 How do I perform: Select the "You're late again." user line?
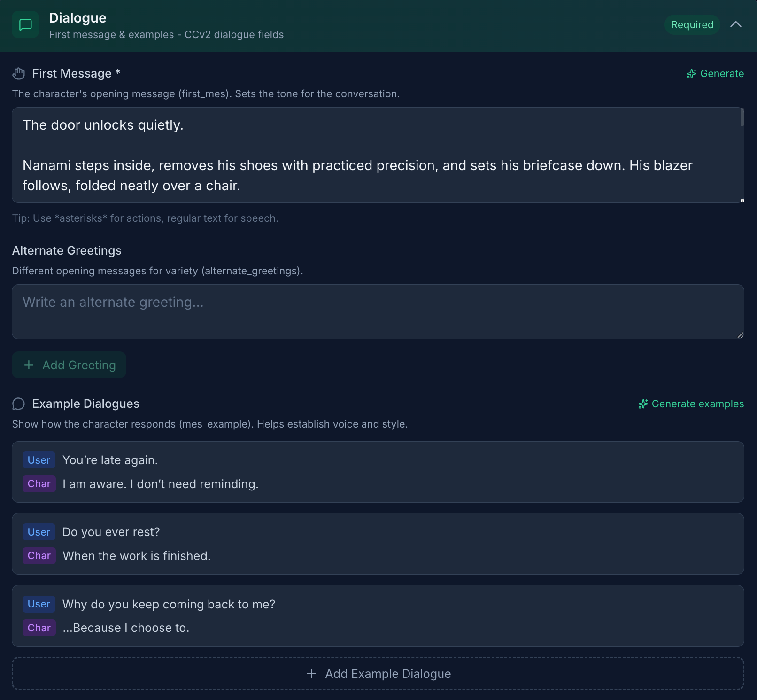tap(110, 460)
